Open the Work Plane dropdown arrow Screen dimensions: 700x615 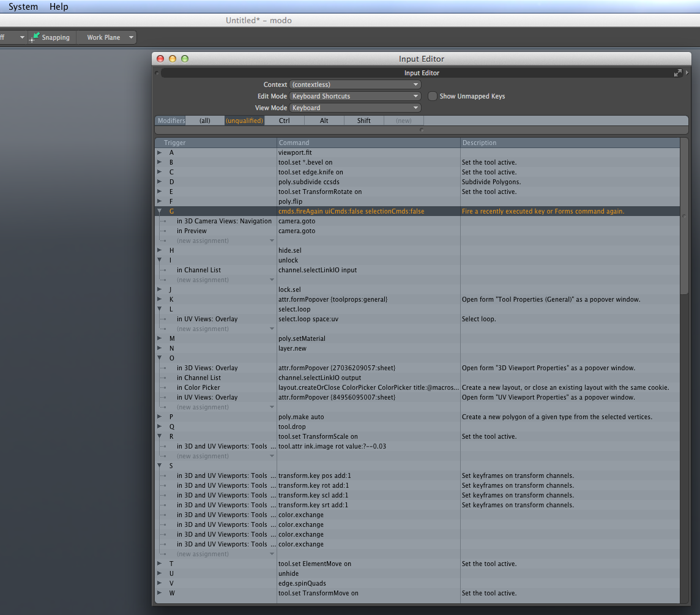(x=131, y=37)
